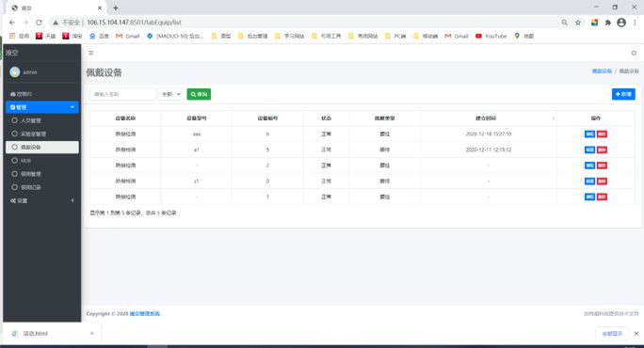The image size is (644, 348).
Task: Open the 淘宝 bookmark
Action: click(72, 36)
